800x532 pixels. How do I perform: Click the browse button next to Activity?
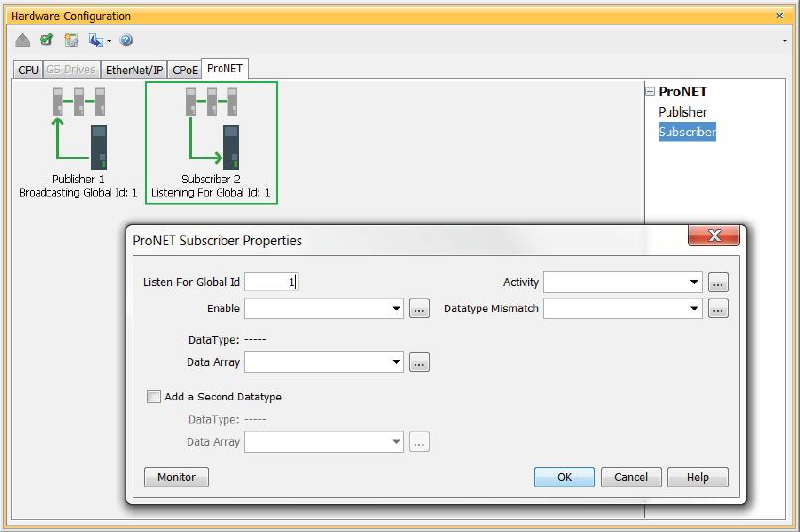[x=718, y=282]
